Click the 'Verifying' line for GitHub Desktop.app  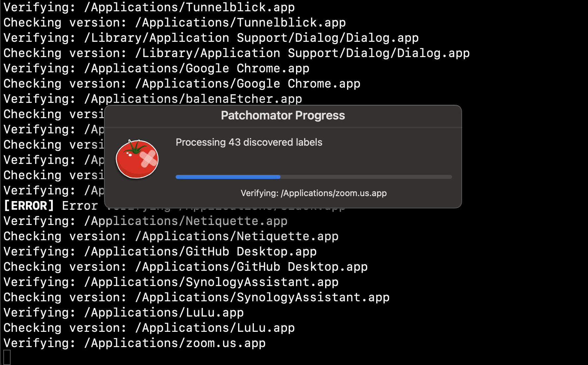(x=160, y=252)
